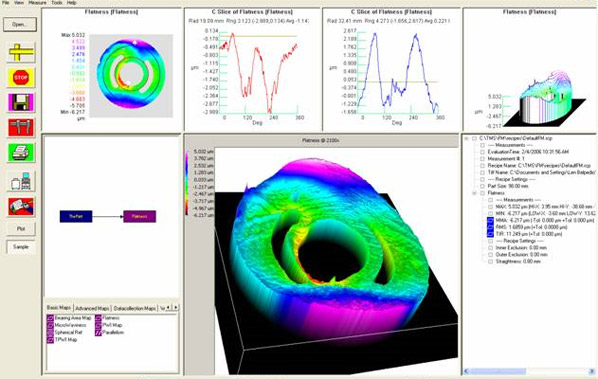The height and width of the screenshot is (379, 598).
Task: Click the Max 5.032 legend label
Action: pos(73,35)
